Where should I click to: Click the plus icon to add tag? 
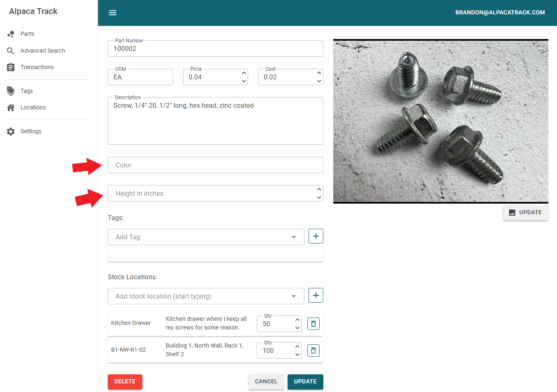(316, 236)
